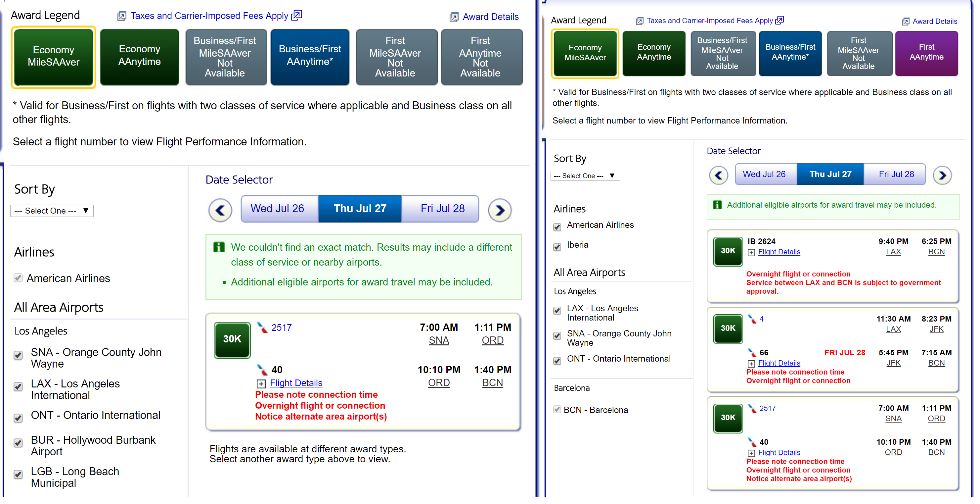980x504 pixels.
Task: Click next date arrow in left panel
Action: (500, 210)
